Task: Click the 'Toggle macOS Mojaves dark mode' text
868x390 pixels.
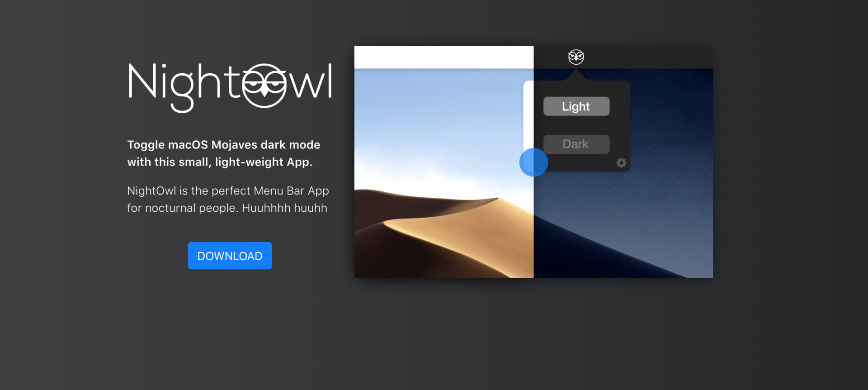Action: tap(224, 145)
